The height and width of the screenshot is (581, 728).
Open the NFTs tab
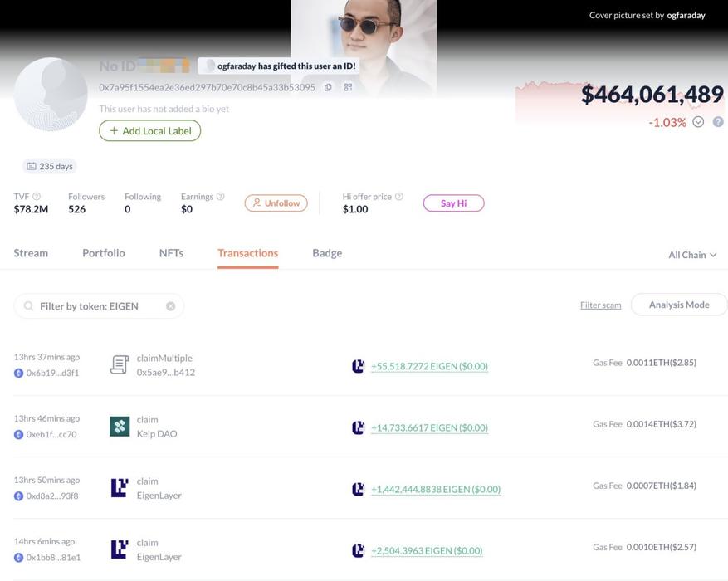(x=171, y=253)
